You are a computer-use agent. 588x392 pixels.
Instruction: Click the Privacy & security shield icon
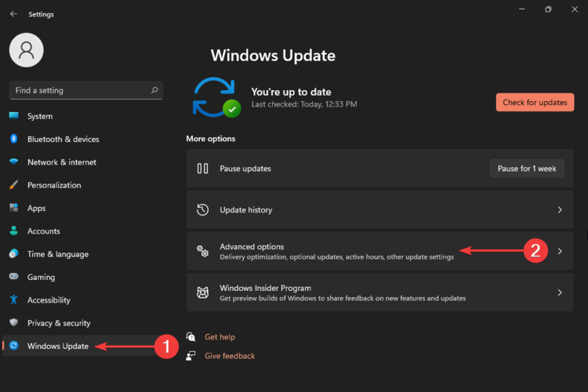[13, 323]
